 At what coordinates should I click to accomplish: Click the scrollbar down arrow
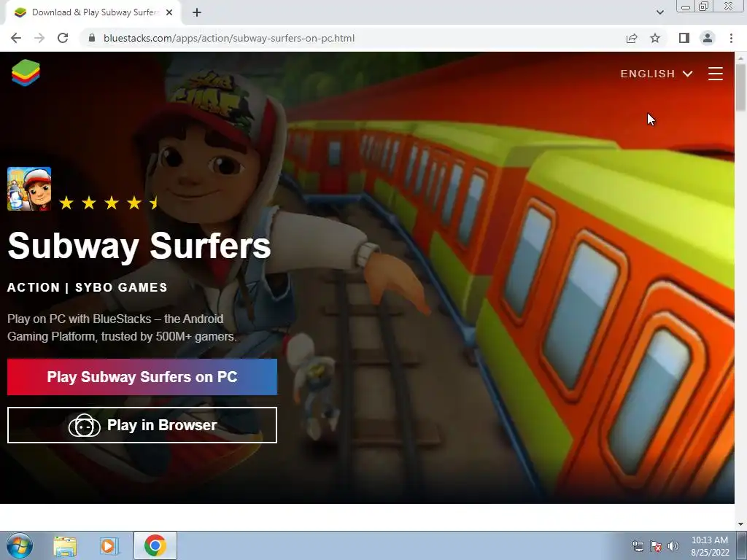pos(741,524)
